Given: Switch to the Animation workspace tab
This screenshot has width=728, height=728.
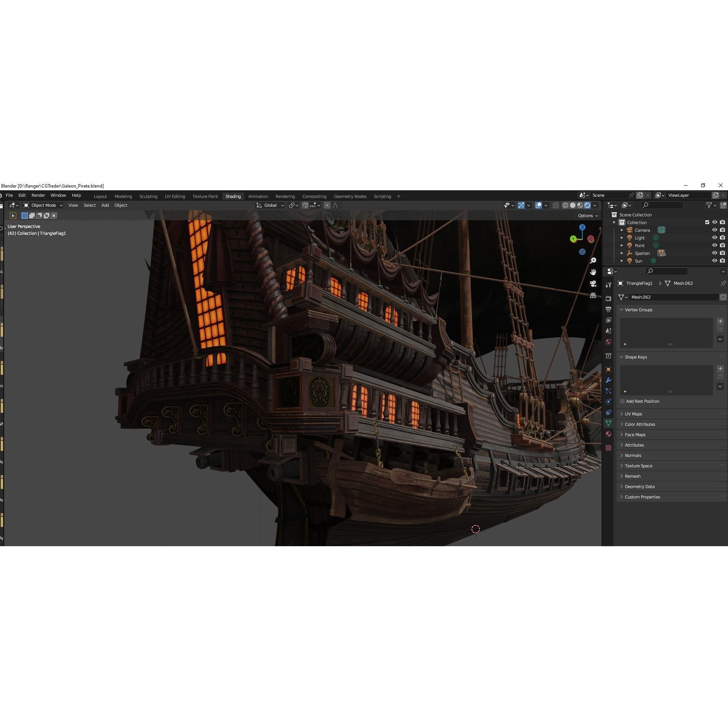Looking at the screenshot, I should [258, 196].
